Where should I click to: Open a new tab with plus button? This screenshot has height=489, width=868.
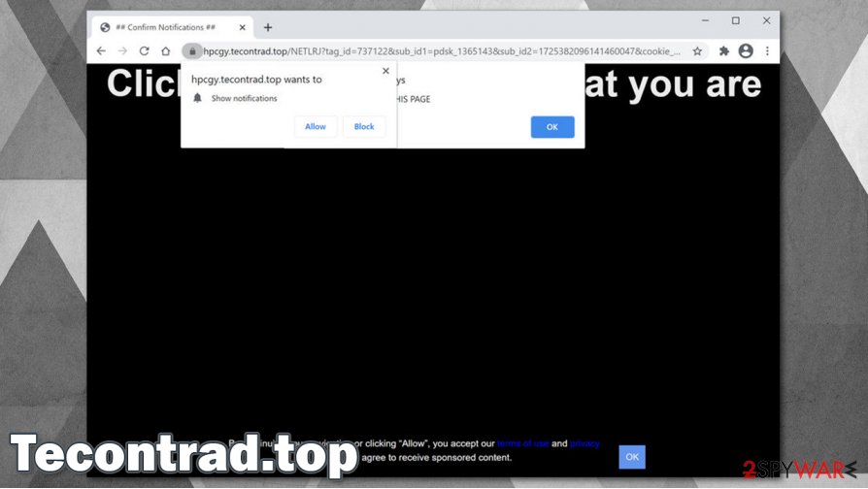(268, 27)
